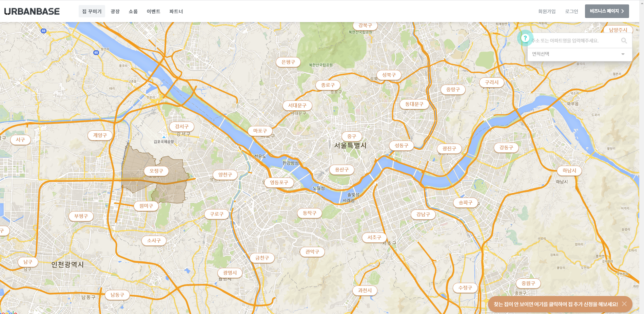Select the 중원구 district marker
Viewport: 644px width, 314px height.
pos(528,283)
